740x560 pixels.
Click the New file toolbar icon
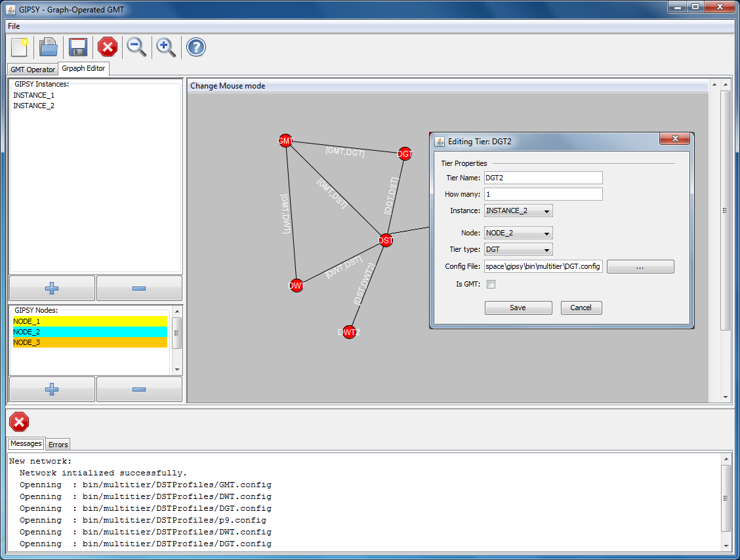(20, 47)
